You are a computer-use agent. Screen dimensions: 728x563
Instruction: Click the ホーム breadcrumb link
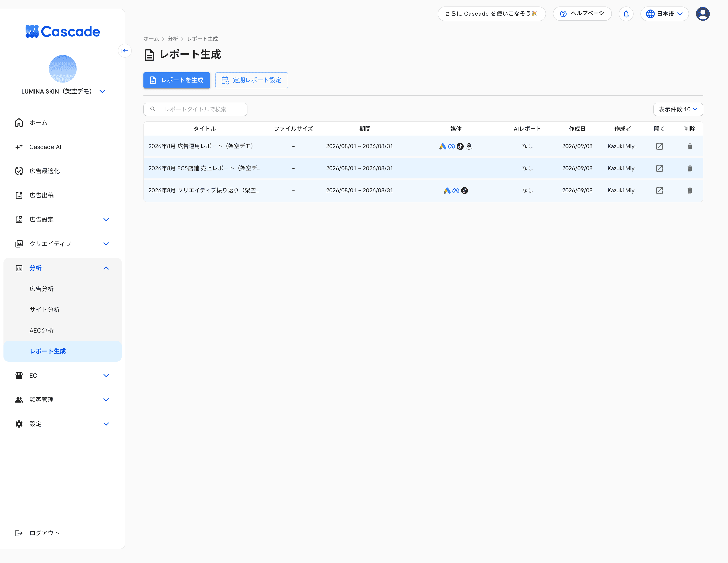click(151, 39)
